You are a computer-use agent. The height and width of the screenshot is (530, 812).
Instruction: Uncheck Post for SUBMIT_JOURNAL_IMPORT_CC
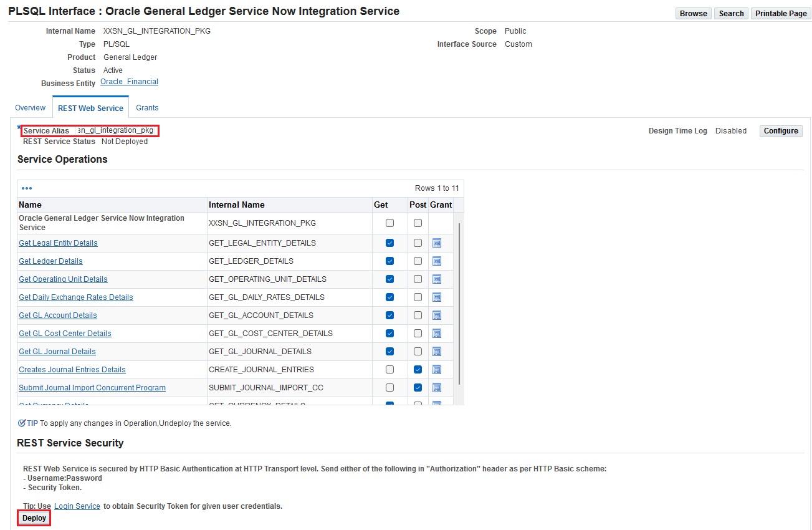[x=418, y=388]
